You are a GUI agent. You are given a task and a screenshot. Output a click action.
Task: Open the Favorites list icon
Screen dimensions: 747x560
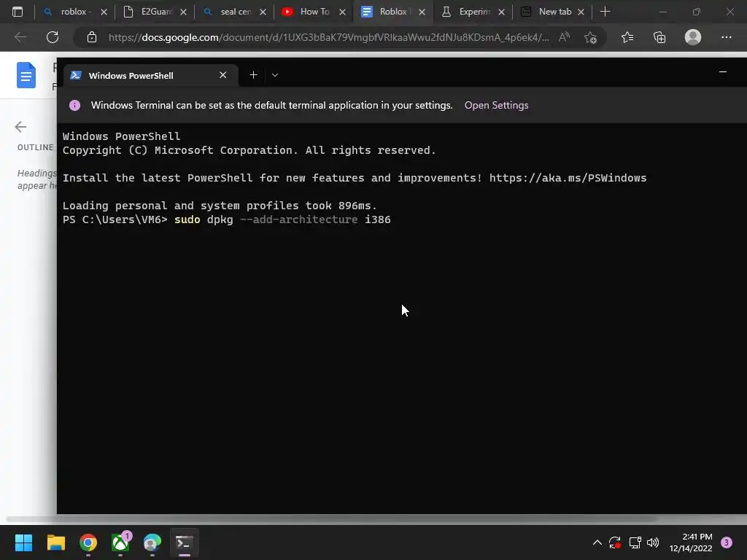click(627, 37)
